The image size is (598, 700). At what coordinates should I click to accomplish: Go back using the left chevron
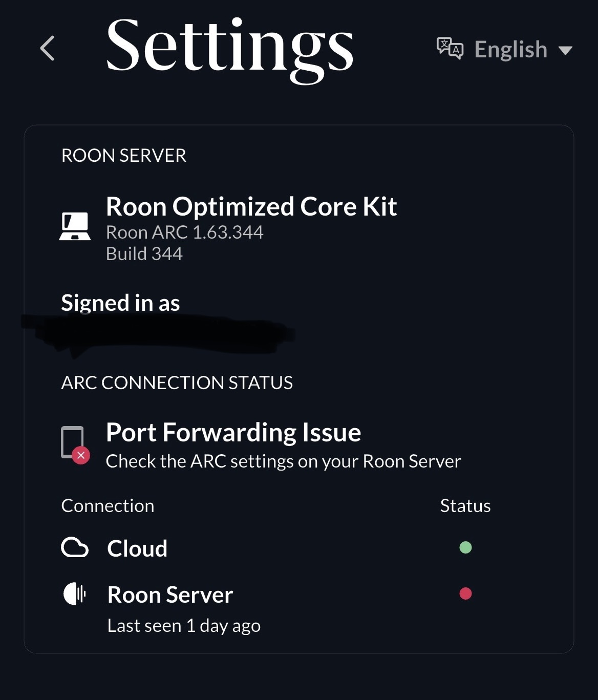point(47,49)
